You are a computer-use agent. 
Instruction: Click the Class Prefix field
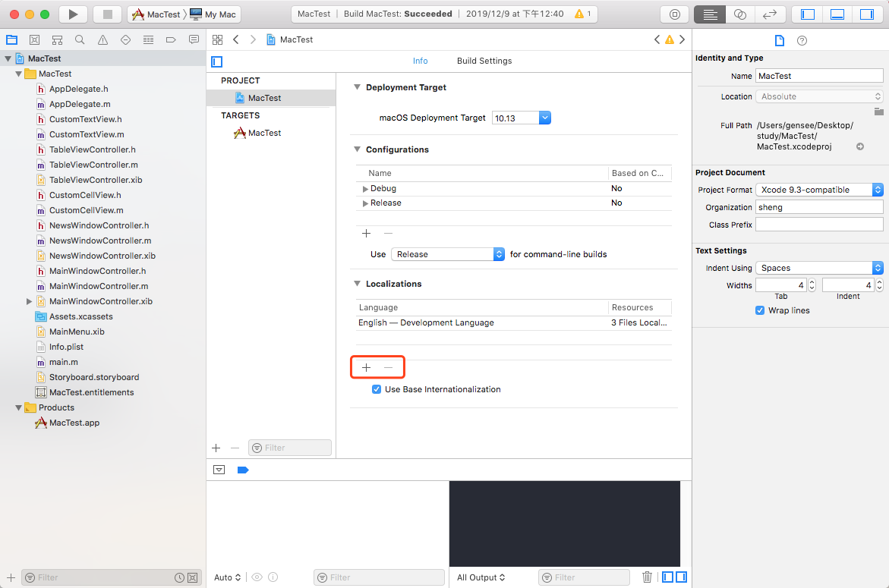point(819,225)
